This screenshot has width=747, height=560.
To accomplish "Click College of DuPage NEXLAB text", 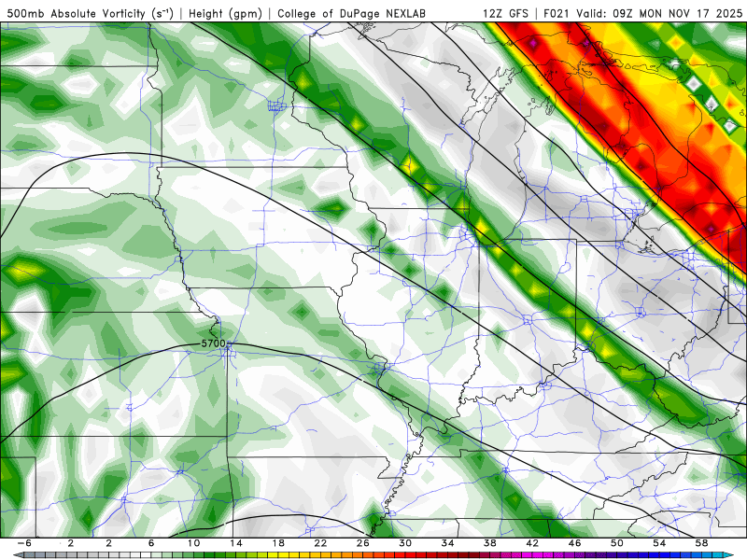I will [352, 14].
